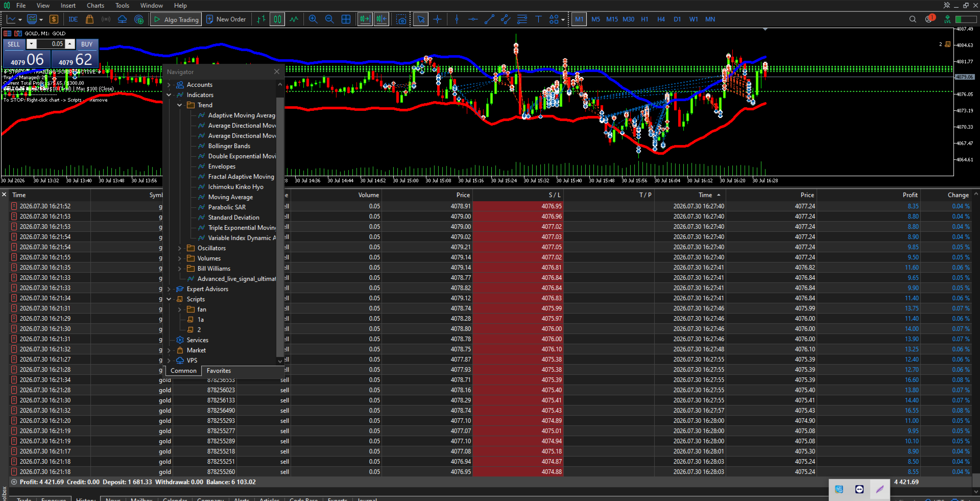Draw a vertical line tool
This screenshot has width=980, height=501.
457,19
